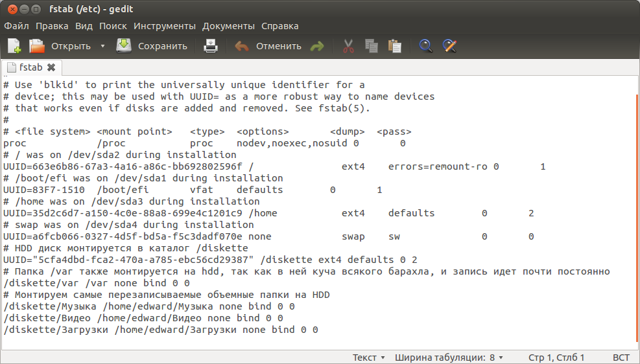Expand the recent files dropdown arrow
Screen dimensions: 640x364
(103, 46)
